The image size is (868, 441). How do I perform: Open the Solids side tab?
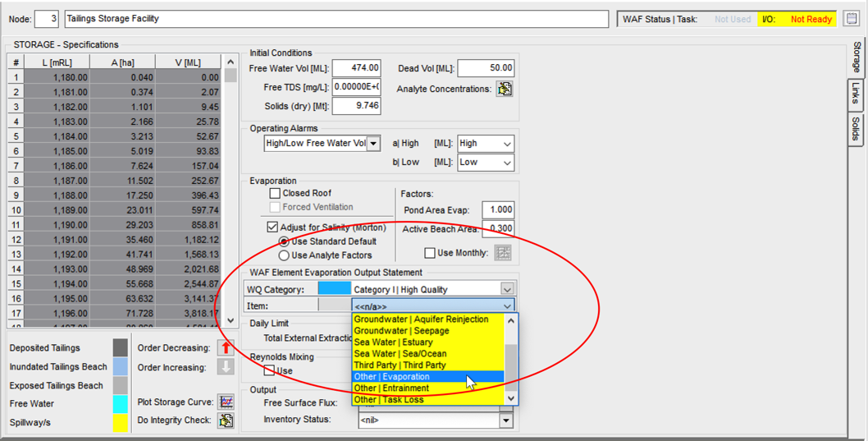tap(855, 129)
